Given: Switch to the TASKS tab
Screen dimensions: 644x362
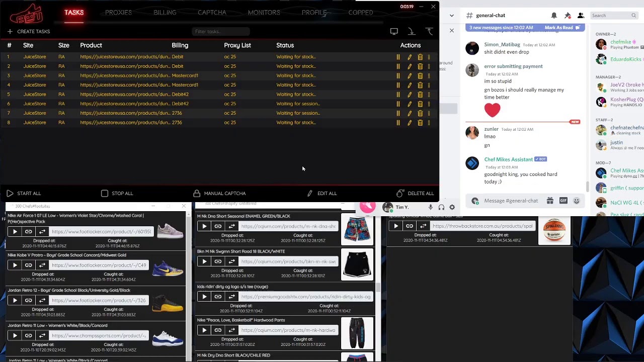Looking at the screenshot, I should [74, 13].
